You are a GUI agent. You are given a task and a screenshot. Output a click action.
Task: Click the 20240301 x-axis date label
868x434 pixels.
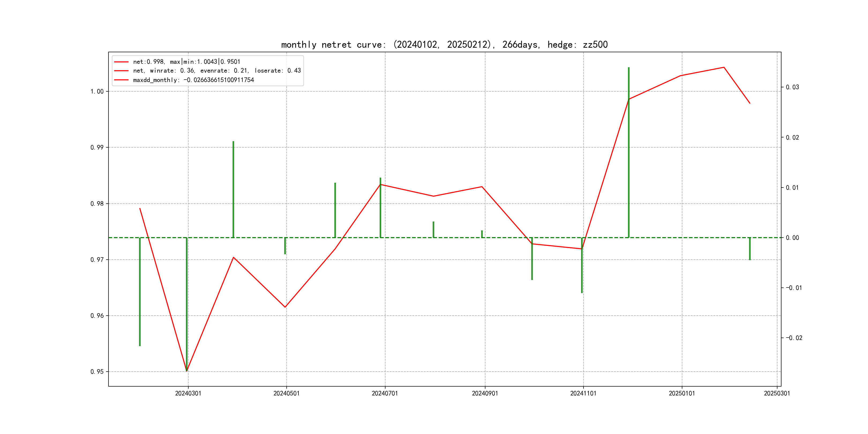click(x=188, y=393)
